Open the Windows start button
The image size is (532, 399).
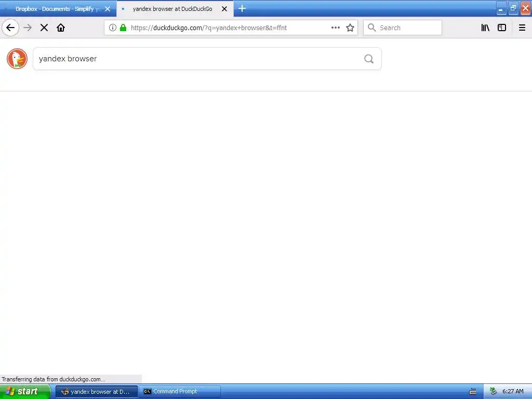[25, 392]
